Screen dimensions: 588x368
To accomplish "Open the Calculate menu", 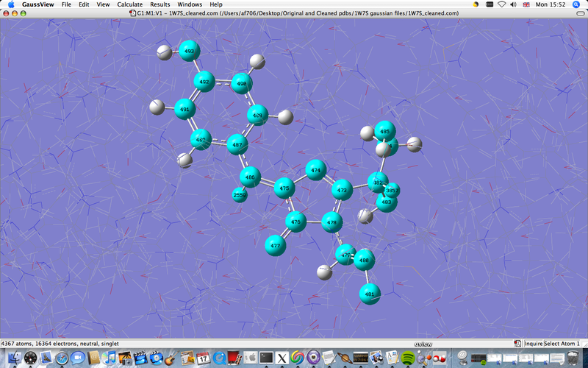I will [x=130, y=4].
